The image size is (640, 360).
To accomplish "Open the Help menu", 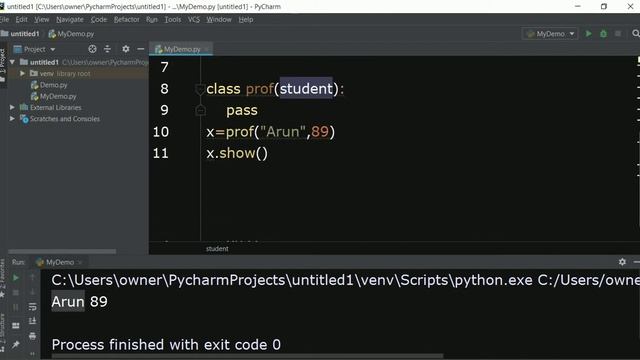I will click(x=246, y=20).
